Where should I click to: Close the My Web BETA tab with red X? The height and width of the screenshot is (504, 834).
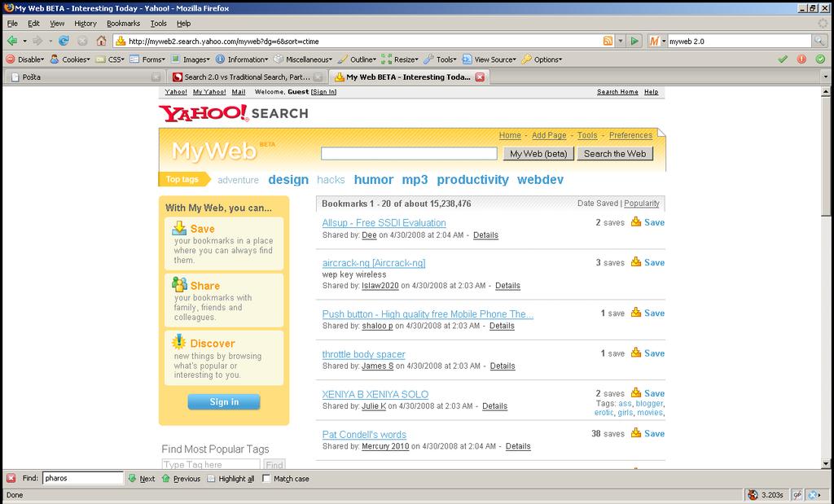[480, 77]
